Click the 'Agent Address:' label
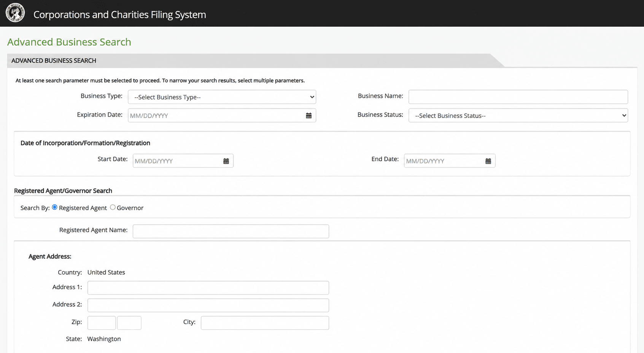The height and width of the screenshot is (353, 644). 50,256
